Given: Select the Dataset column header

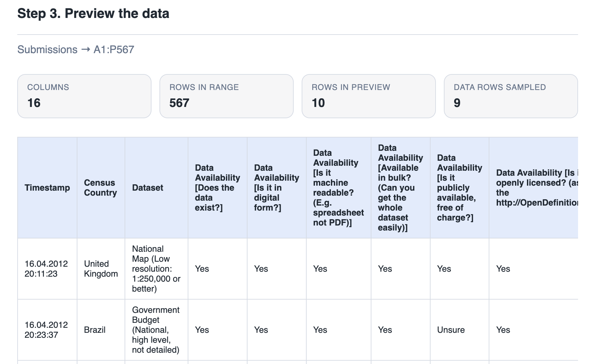Looking at the screenshot, I should point(148,188).
